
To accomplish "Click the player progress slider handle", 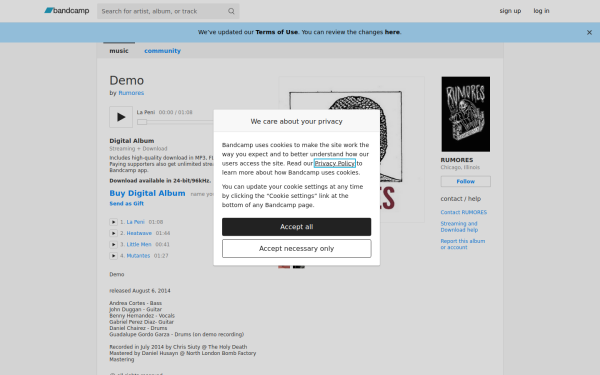I will pyautogui.click(x=142, y=122).
